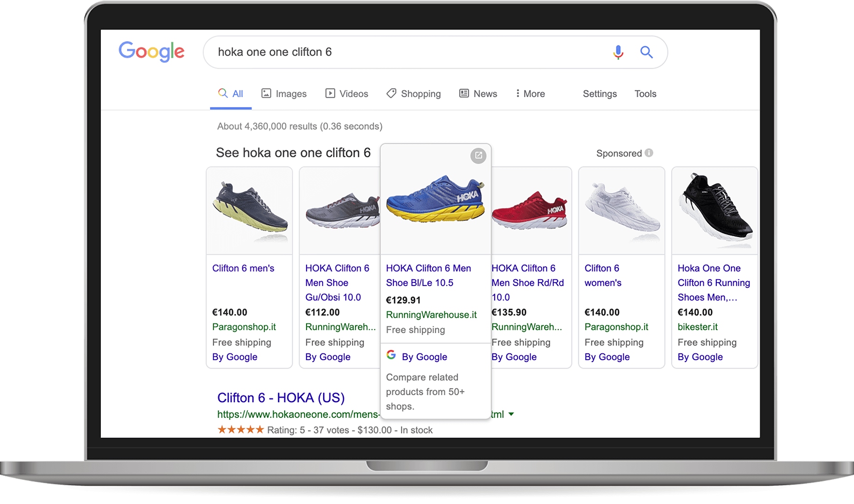
Task: Click the open-in-new-window icon on blue shoe card
Action: 478,156
